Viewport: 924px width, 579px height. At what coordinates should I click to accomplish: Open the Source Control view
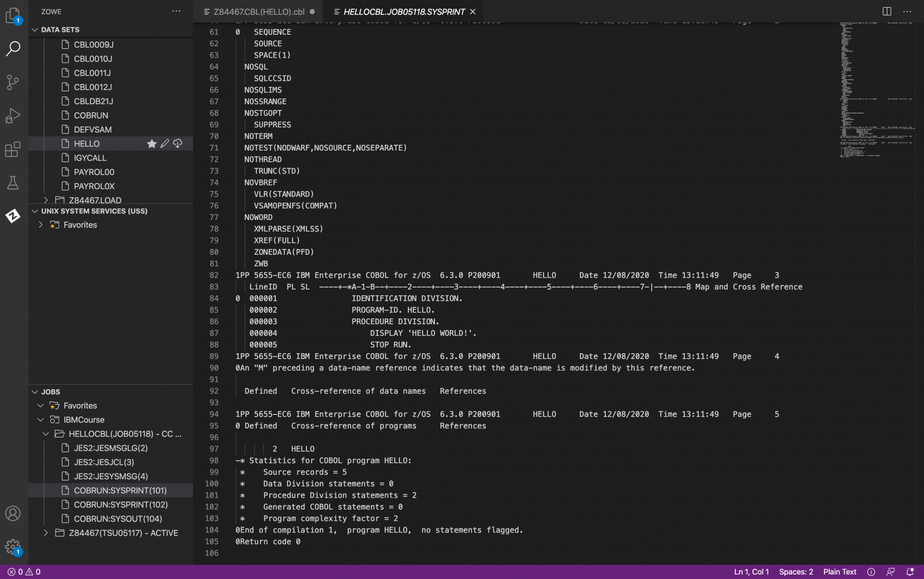12,82
